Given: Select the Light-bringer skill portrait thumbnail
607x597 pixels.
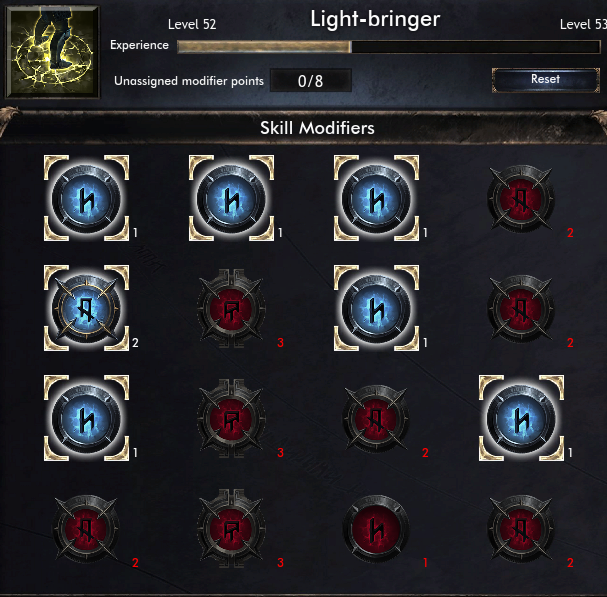Looking at the screenshot, I should (x=52, y=51).
